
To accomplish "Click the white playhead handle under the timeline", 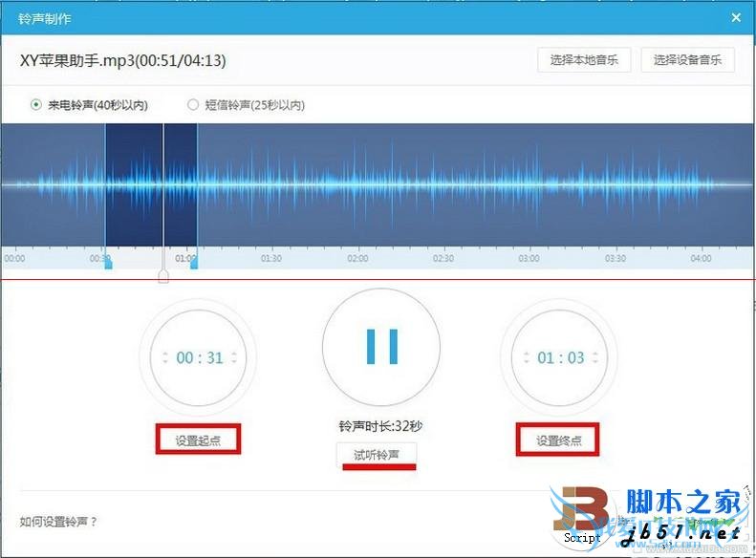I will point(163,276).
